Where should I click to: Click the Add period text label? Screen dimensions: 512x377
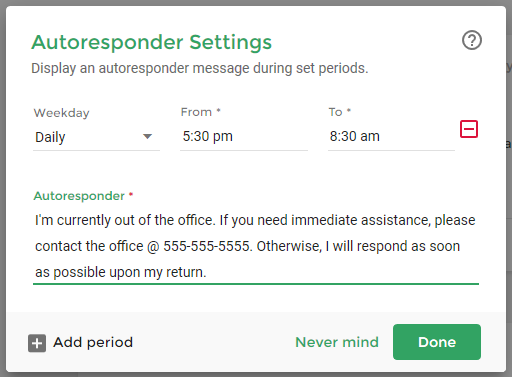[x=93, y=343]
